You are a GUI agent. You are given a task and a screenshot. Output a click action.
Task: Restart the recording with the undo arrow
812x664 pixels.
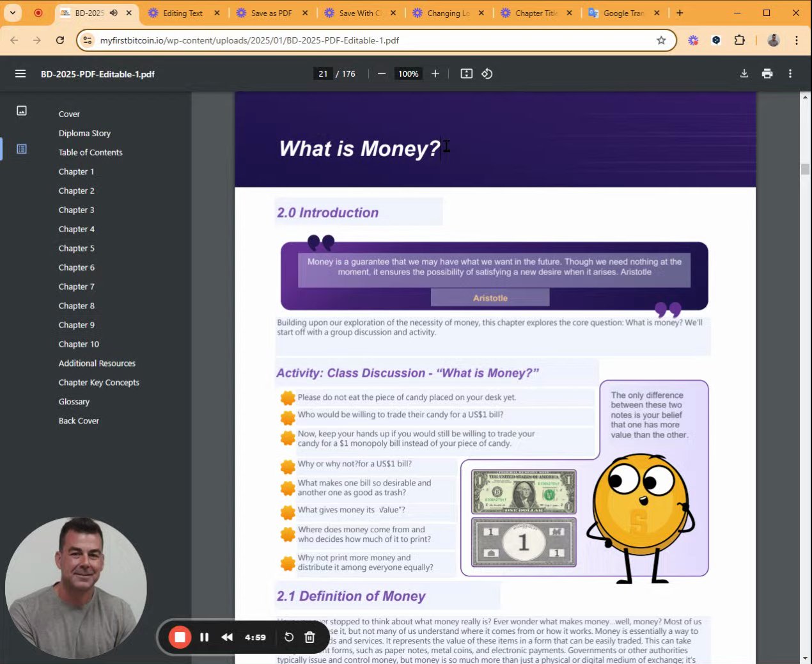[289, 637]
